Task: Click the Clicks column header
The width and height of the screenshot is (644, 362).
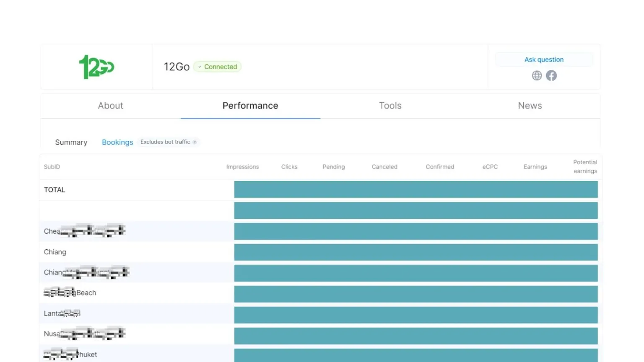Action: [289, 167]
